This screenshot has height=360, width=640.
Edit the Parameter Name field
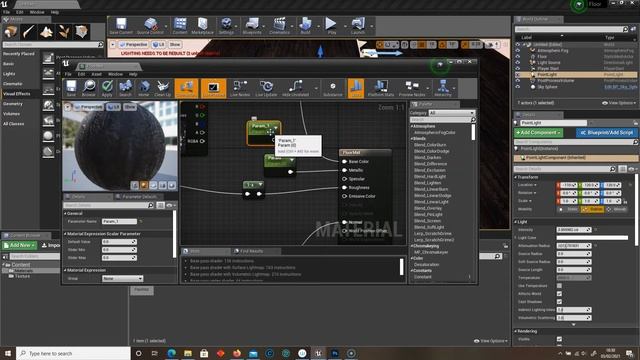pos(119,221)
